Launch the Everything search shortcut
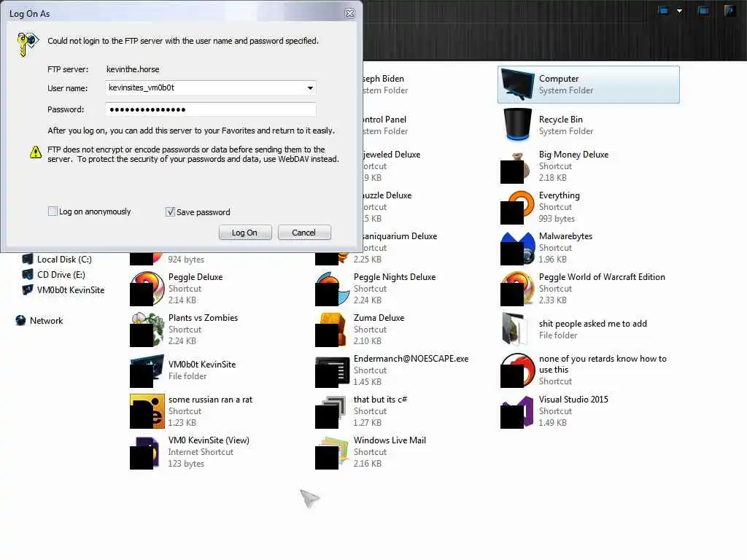Screen dimensions: 747x560 pos(517,207)
